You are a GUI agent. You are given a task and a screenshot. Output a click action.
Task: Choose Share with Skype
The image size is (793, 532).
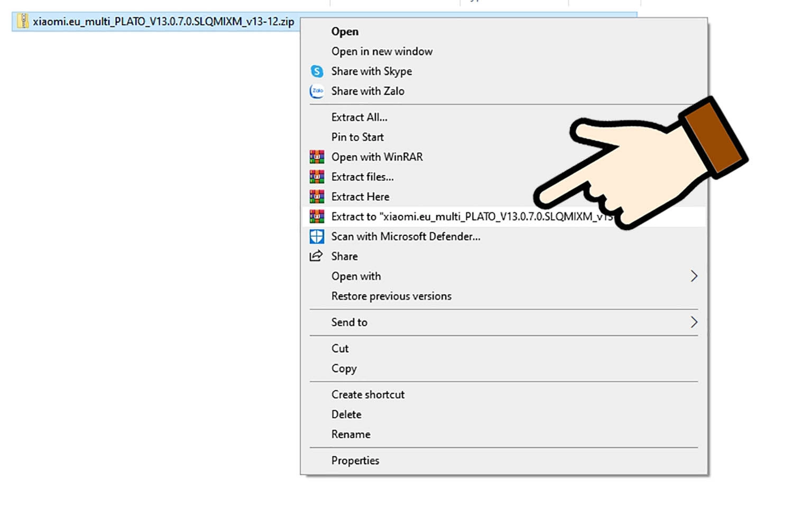point(504,71)
